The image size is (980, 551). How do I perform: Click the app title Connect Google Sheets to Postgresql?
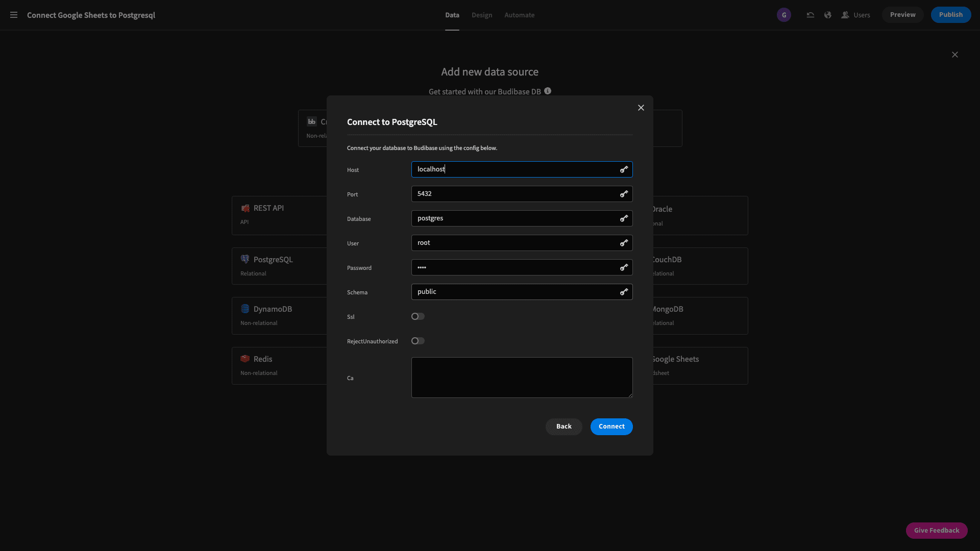(x=91, y=15)
